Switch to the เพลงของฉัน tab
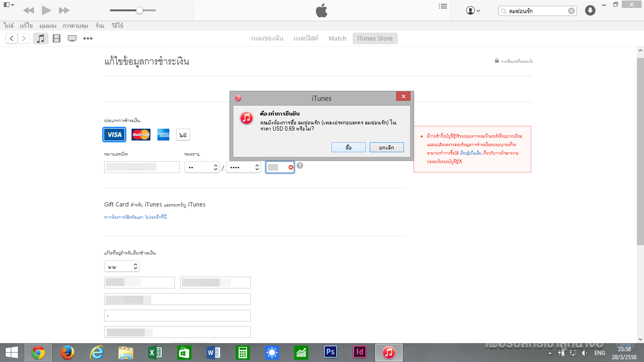This screenshot has width=644, height=362. [267, 39]
